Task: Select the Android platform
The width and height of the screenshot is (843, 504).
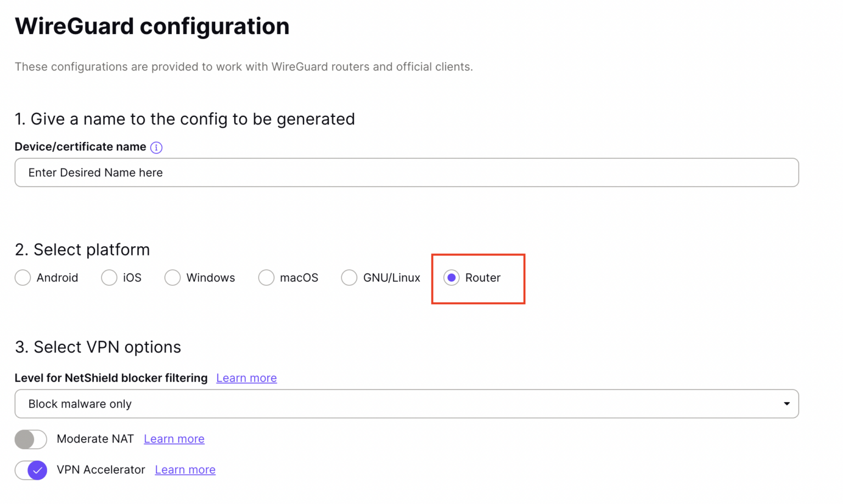Action: click(23, 278)
